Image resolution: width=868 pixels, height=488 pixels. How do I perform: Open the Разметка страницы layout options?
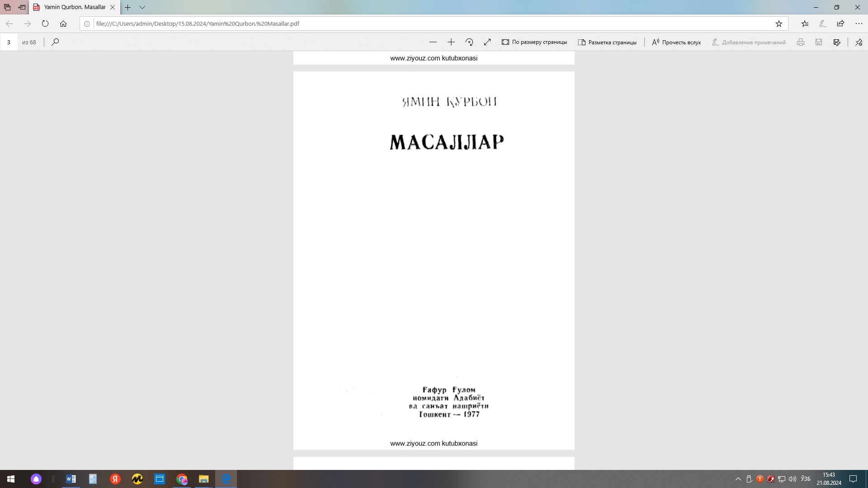(x=607, y=42)
